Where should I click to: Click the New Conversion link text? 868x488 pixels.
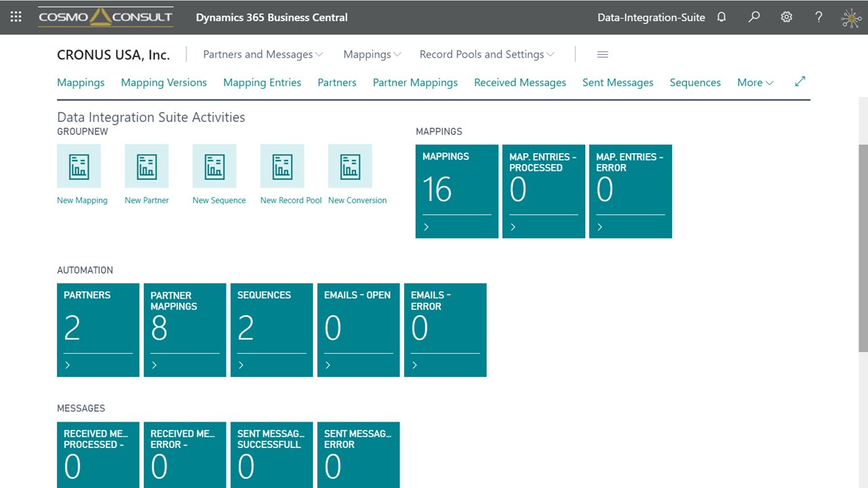coord(357,201)
